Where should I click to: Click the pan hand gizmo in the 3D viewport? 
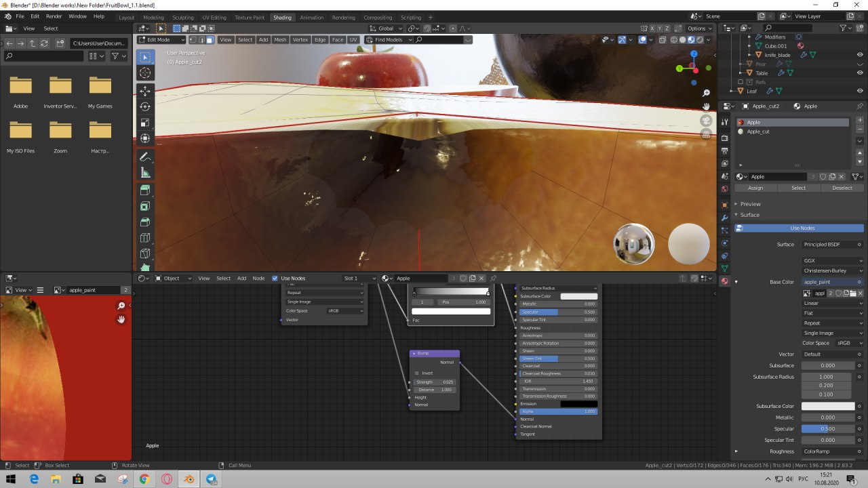[706, 106]
